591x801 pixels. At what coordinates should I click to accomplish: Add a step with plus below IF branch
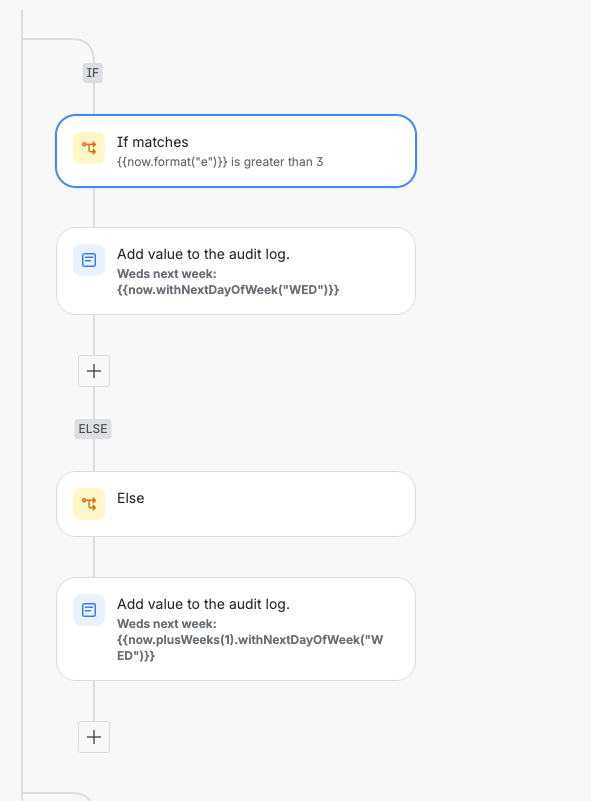94,371
